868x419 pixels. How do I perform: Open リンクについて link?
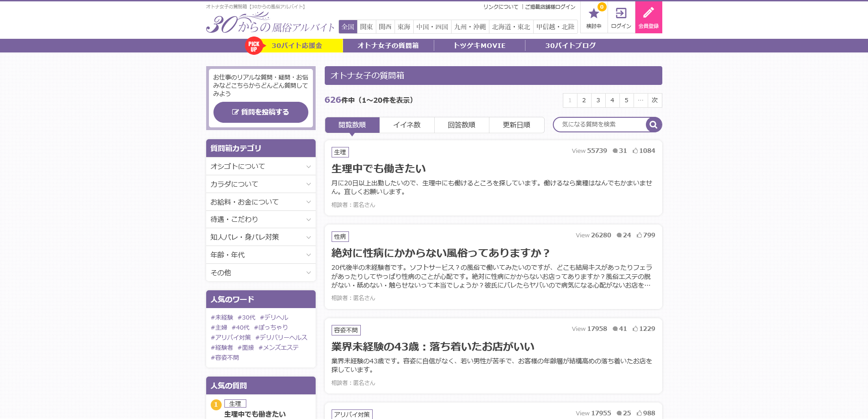pos(501,7)
